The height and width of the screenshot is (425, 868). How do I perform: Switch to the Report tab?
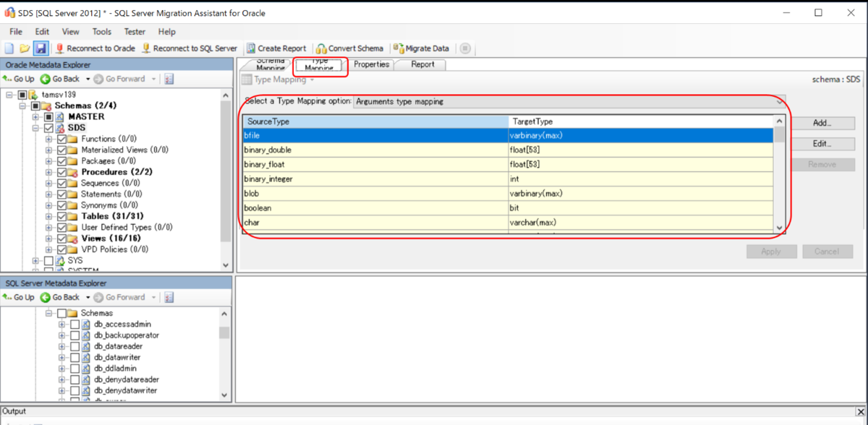point(422,64)
